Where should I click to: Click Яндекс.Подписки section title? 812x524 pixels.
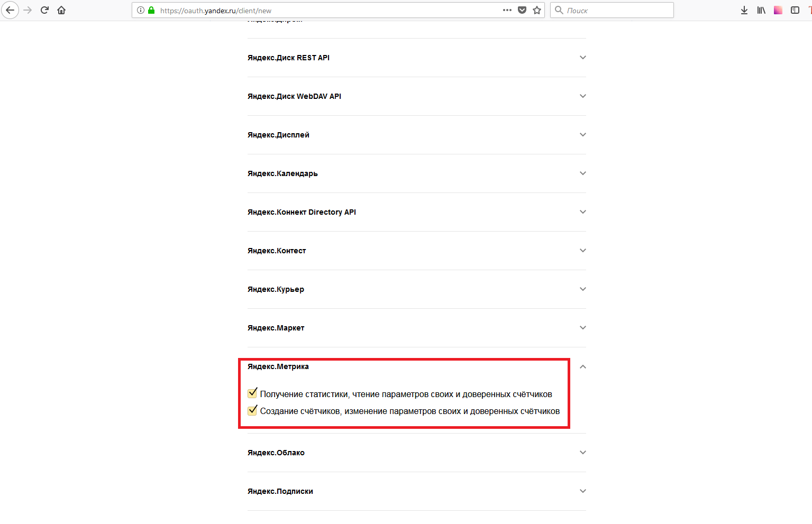[x=280, y=491]
